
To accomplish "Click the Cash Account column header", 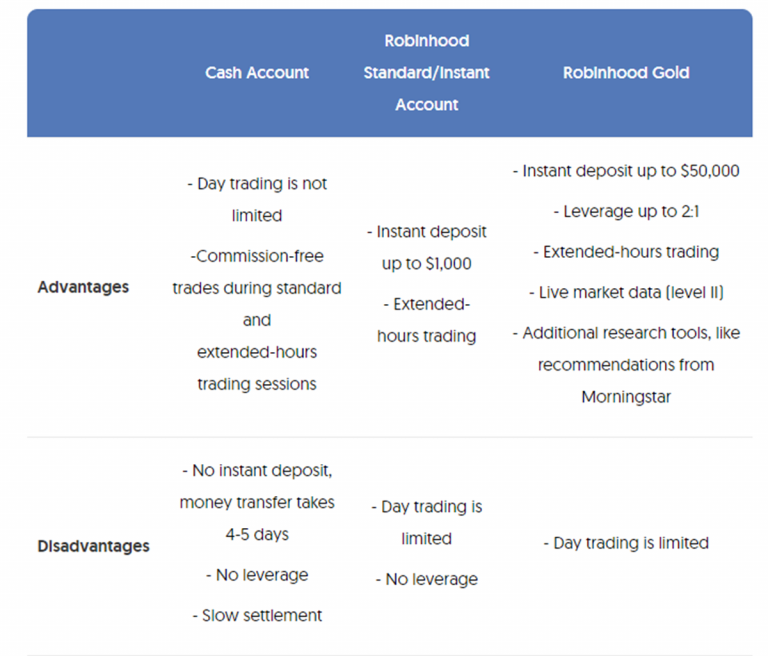I will (257, 73).
